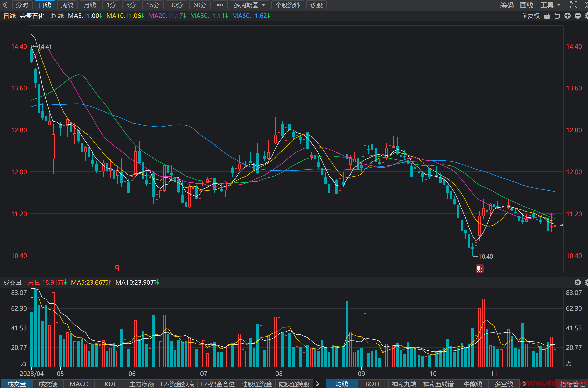Switch the chart to 周线 weekly period

click(67, 5)
